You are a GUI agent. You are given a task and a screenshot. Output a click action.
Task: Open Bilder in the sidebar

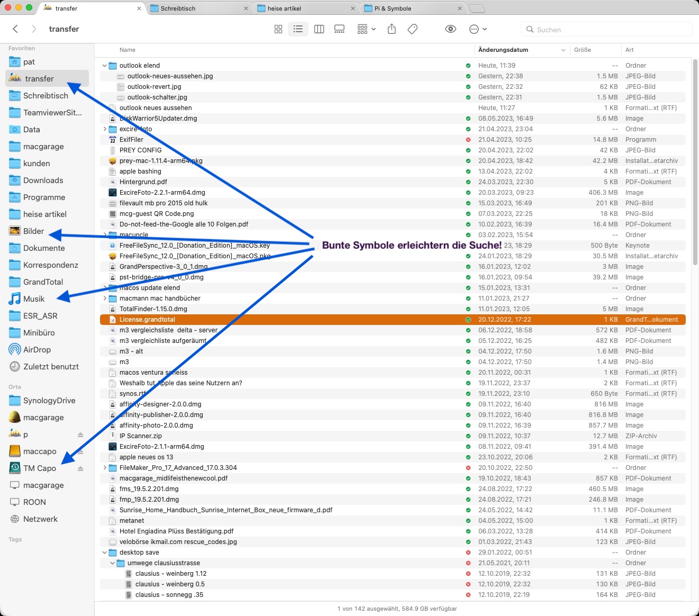(47, 231)
